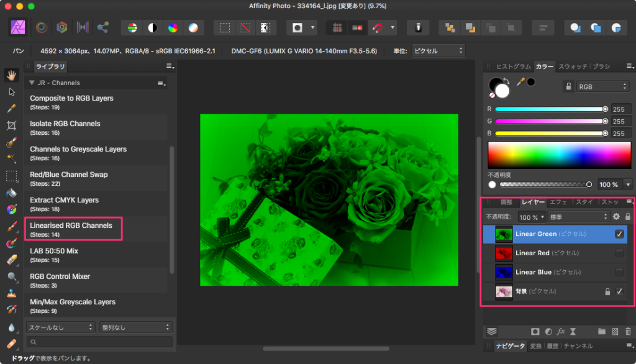Open the ヒストグラム tab
This screenshot has width=636, height=364.
point(513,66)
